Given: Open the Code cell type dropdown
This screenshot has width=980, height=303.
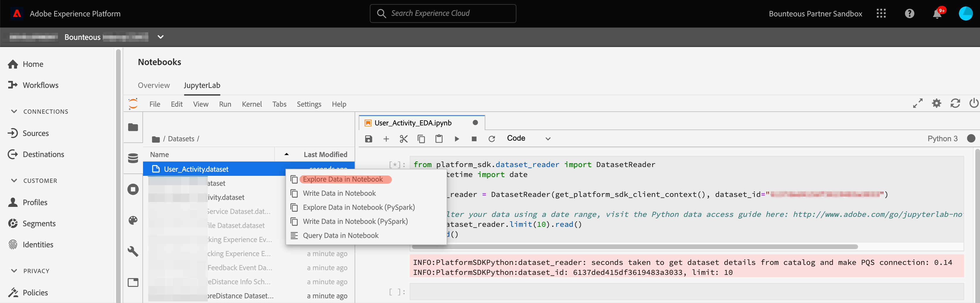Looking at the screenshot, I should pyautogui.click(x=528, y=139).
